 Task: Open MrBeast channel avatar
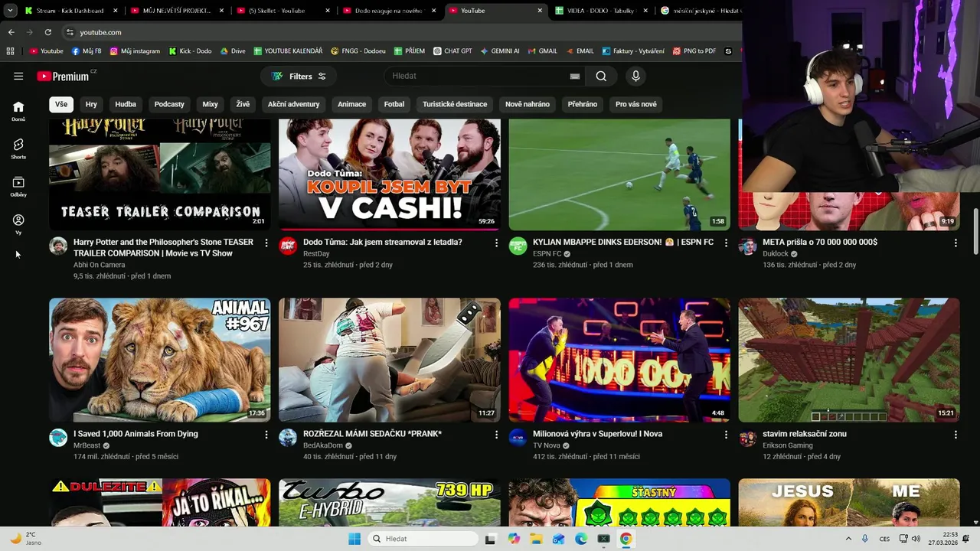58,438
